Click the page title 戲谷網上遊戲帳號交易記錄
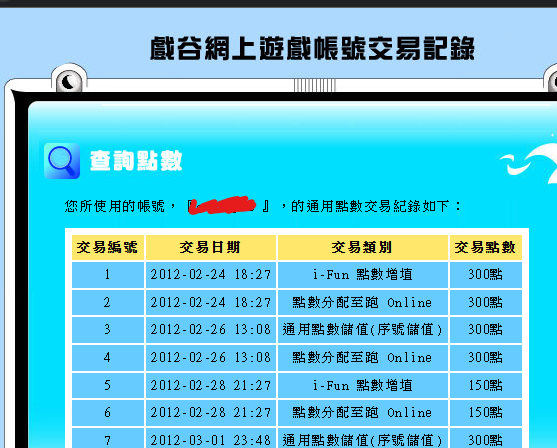This screenshot has width=557, height=448. (312, 48)
